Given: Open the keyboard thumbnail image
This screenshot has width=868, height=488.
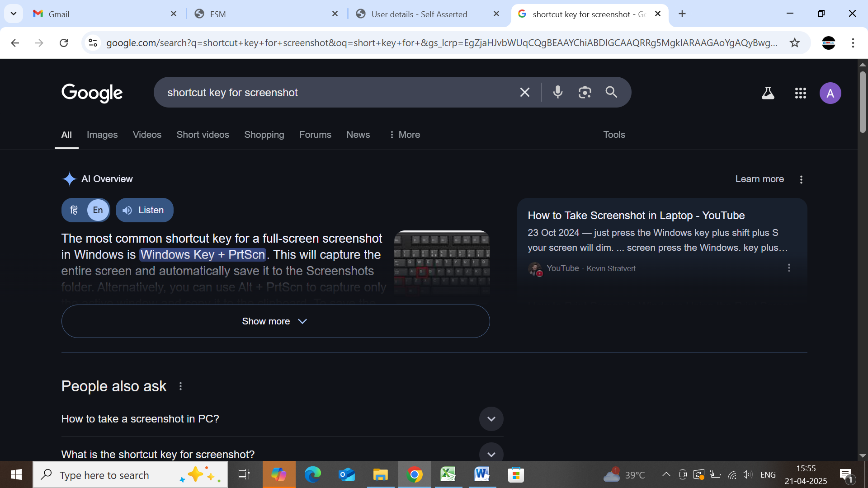Looking at the screenshot, I should (x=442, y=263).
